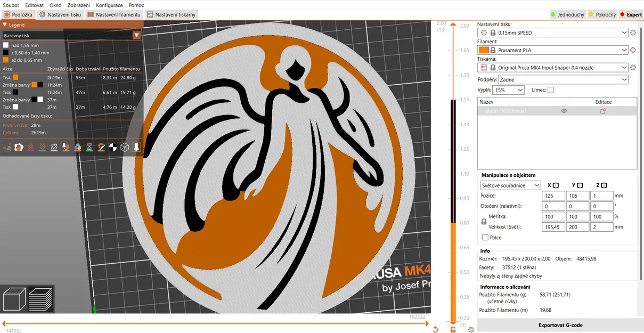Enable the Palce checkbox
Viewport: 644px width, 333px height.
(485, 237)
